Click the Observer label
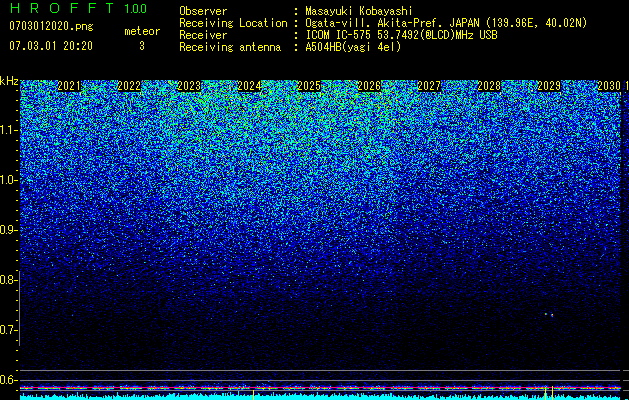629x400 pixels. [x=203, y=11]
